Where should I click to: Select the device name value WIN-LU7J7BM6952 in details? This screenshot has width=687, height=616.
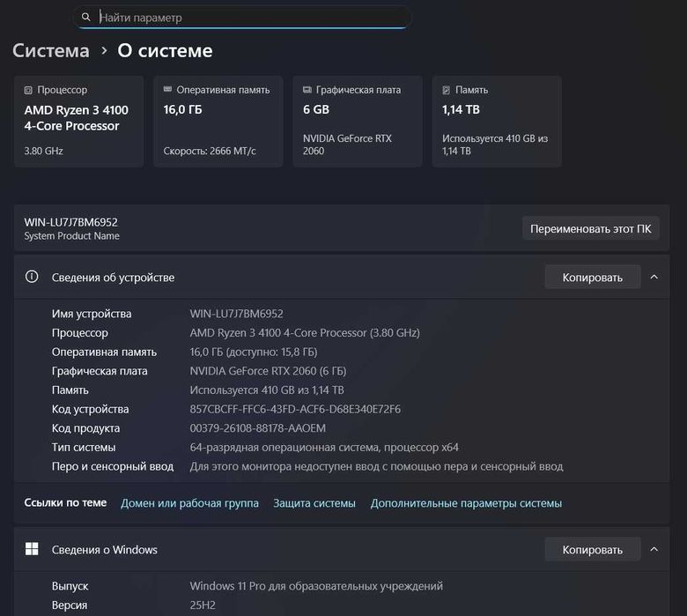point(237,314)
